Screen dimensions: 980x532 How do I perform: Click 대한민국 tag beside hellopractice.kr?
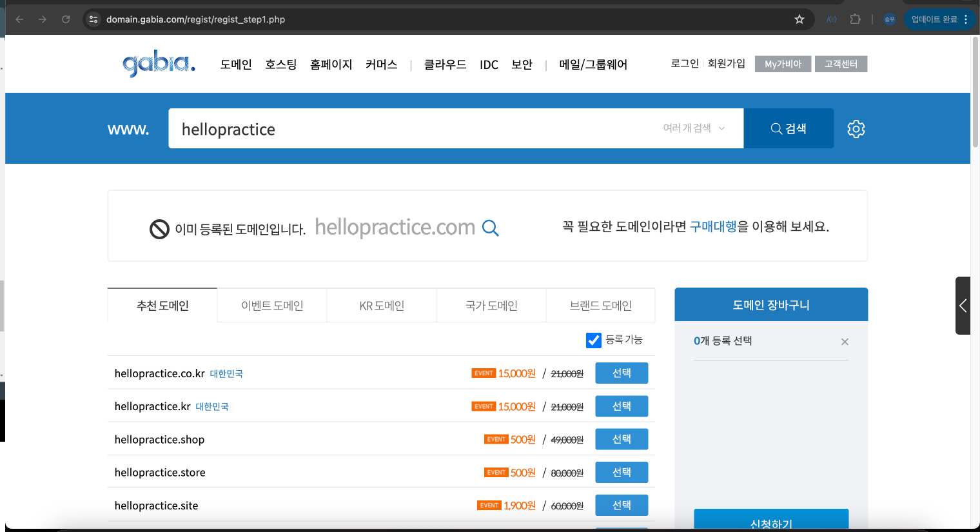pos(212,407)
